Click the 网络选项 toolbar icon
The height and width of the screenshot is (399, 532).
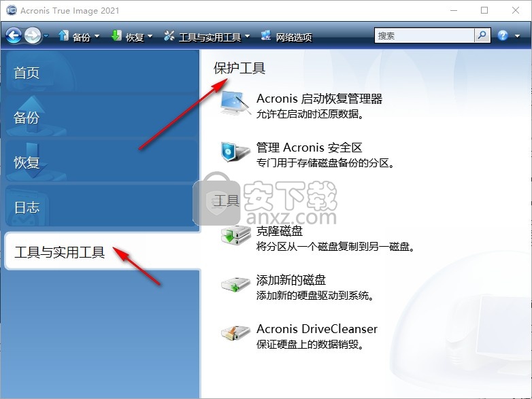[x=266, y=35]
